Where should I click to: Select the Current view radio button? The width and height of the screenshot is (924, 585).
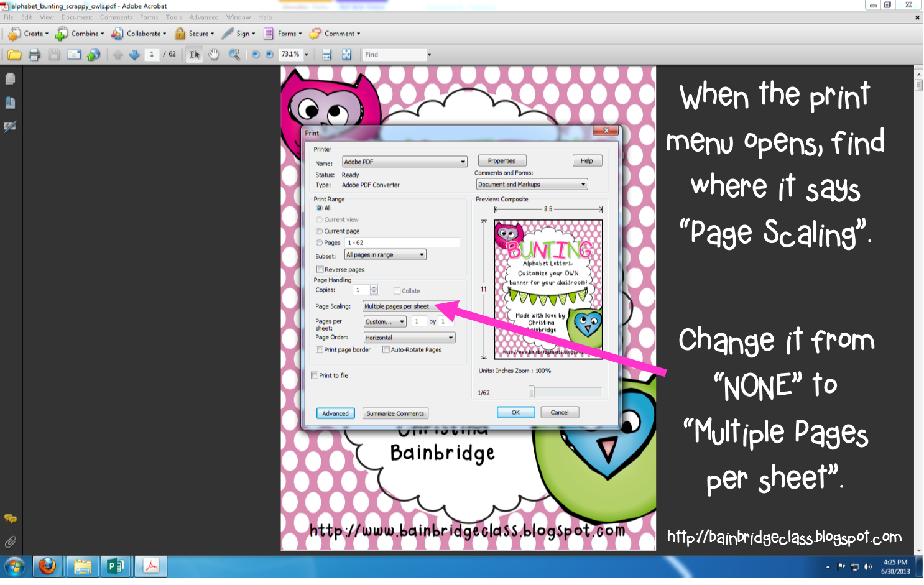click(x=319, y=220)
